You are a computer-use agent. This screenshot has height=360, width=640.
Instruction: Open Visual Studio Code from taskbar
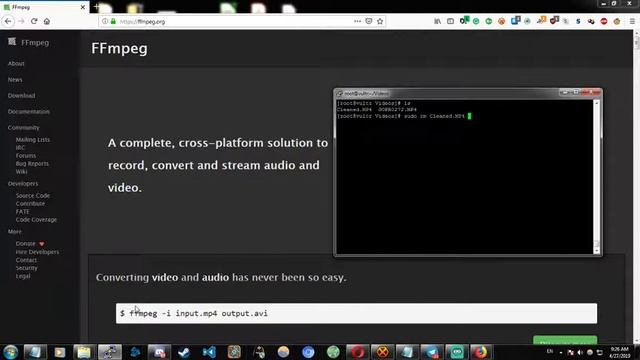point(209,352)
